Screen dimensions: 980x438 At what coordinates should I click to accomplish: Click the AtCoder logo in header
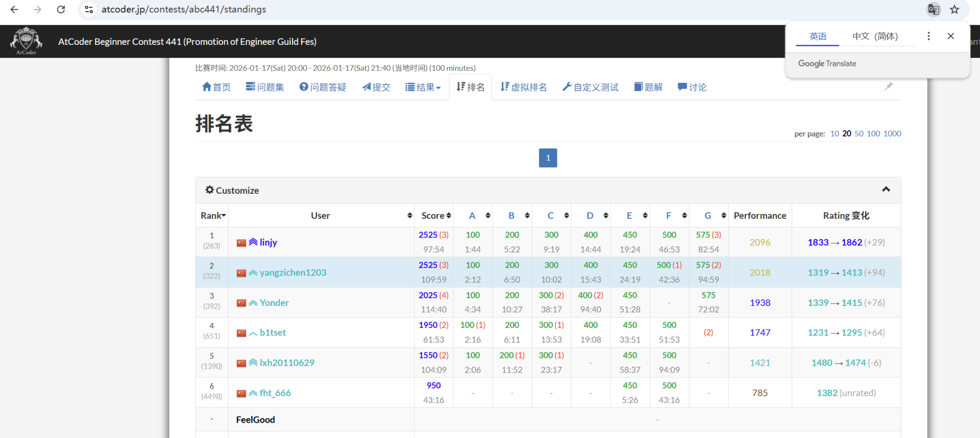point(26,41)
